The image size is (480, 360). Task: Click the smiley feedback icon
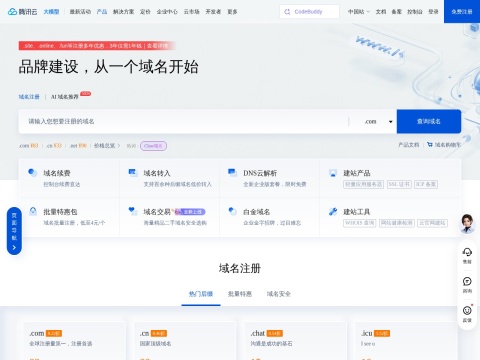(467, 310)
